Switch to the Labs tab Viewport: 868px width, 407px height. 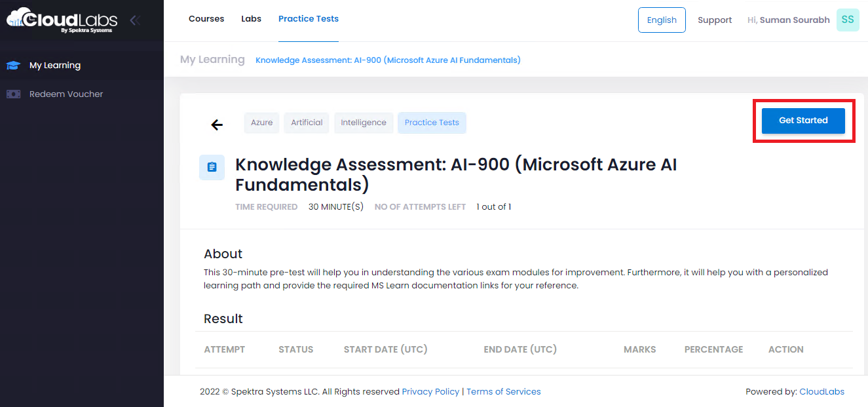(251, 19)
